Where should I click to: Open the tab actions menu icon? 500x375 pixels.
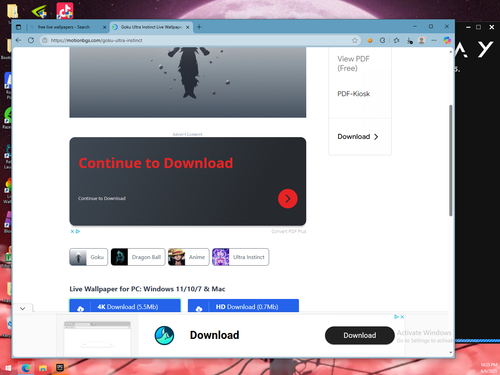18,27
